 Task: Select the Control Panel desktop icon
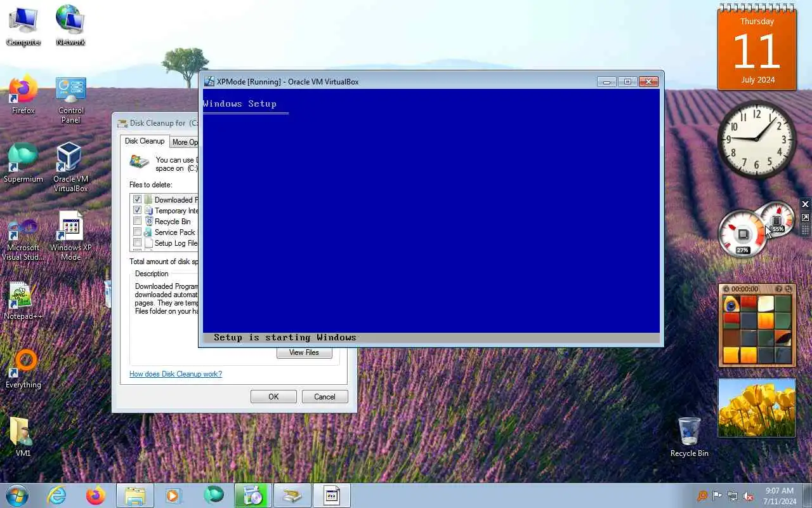tap(70, 100)
